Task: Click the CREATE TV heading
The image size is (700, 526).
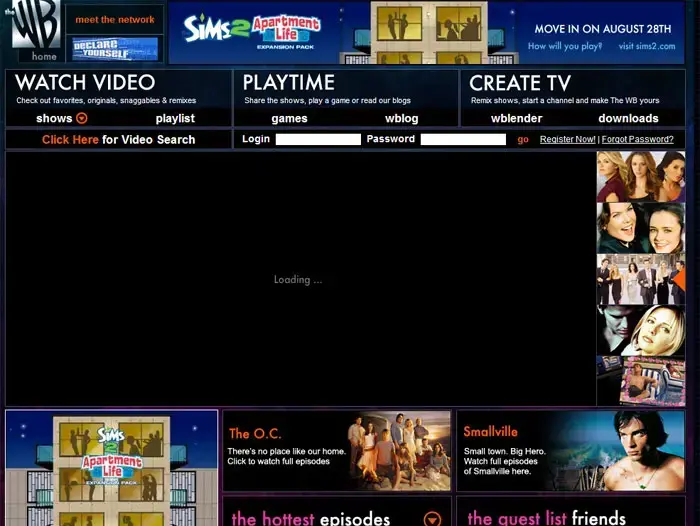Action: [x=520, y=83]
